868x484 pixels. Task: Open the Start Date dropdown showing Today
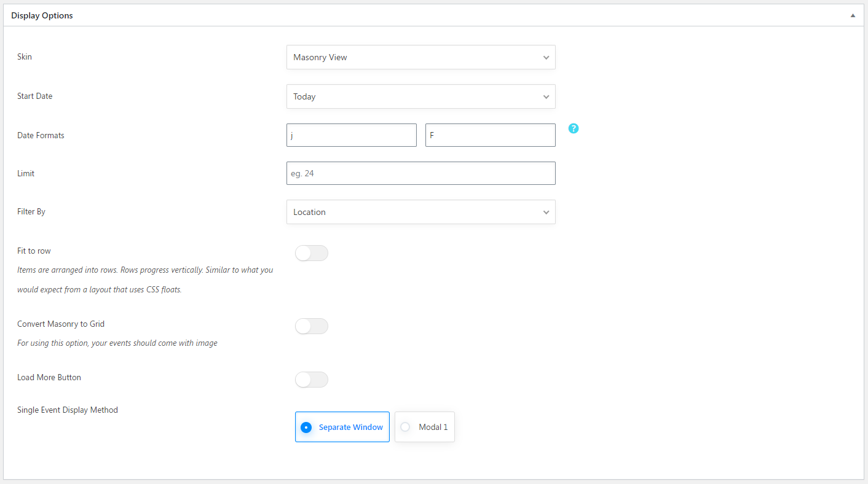(421, 96)
